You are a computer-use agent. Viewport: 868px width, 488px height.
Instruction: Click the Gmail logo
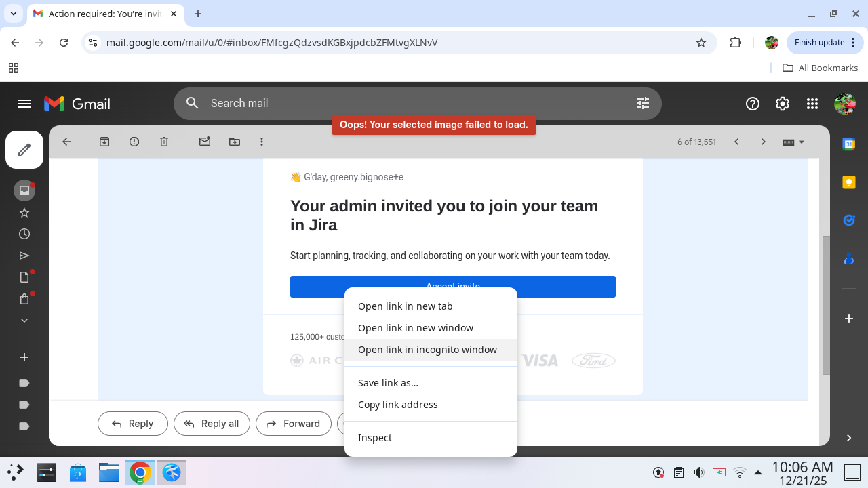click(x=77, y=104)
